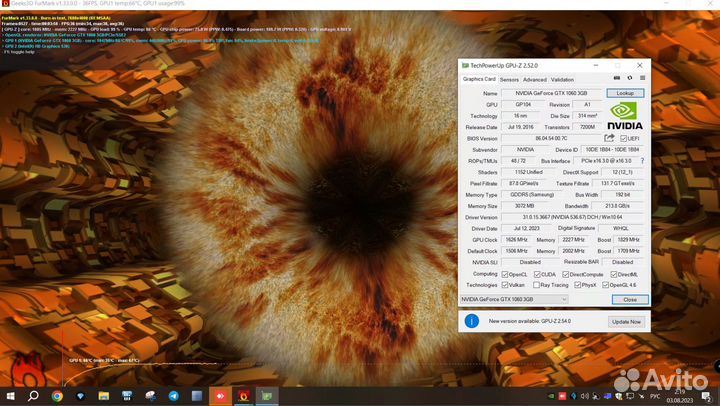Switch to the Sensors tab
Screen dimensions: 720x406
(x=509, y=79)
